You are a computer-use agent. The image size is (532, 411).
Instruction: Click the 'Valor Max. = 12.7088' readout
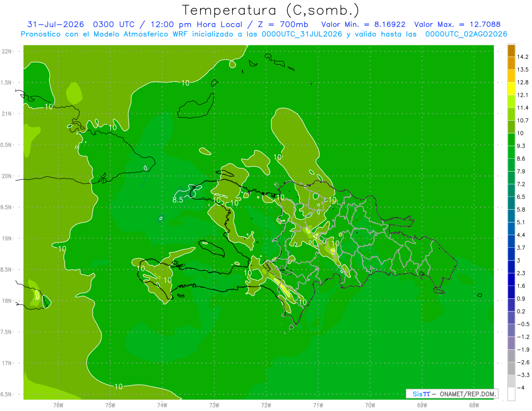(457, 24)
